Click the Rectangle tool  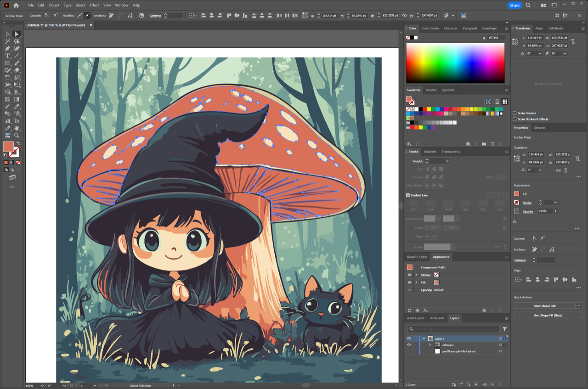tap(8, 63)
